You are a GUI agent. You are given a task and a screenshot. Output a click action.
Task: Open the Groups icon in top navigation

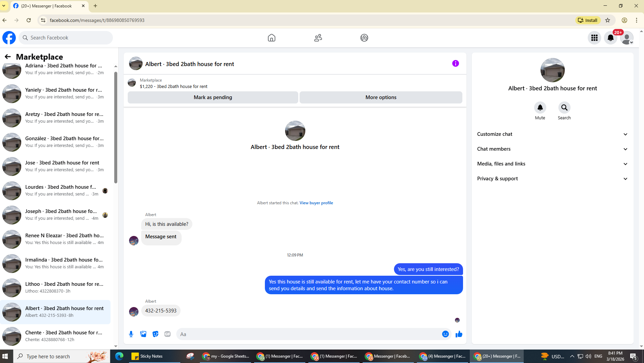[364, 38]
